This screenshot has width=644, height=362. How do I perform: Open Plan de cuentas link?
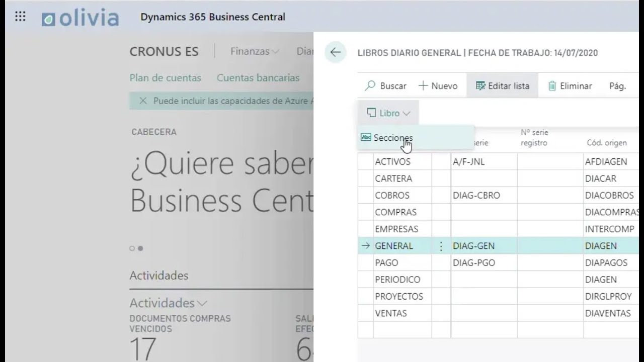[x=165, y=78]
